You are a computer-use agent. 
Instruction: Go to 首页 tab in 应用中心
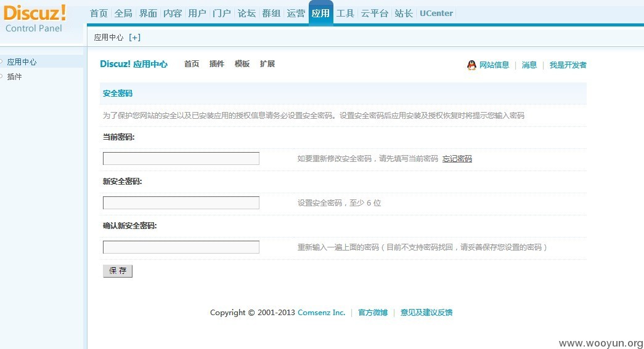pos(192,64)
